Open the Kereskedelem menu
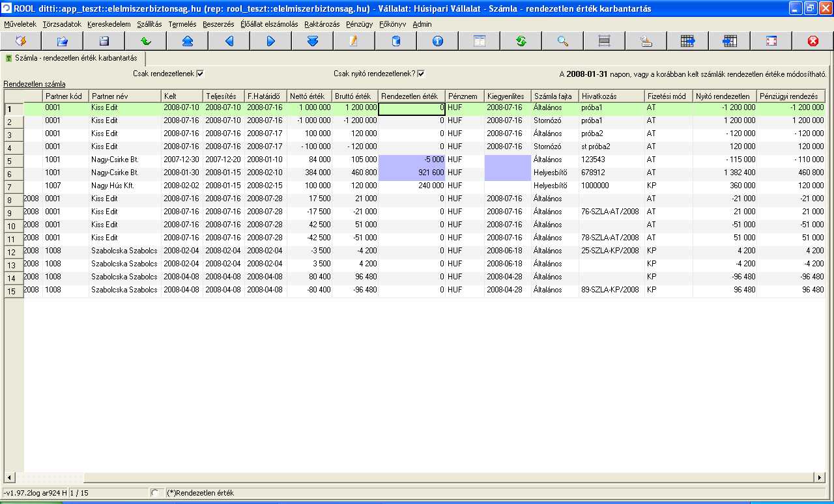Image resolution: width=834 pixels, height=504 pixels. click(109, 24)
